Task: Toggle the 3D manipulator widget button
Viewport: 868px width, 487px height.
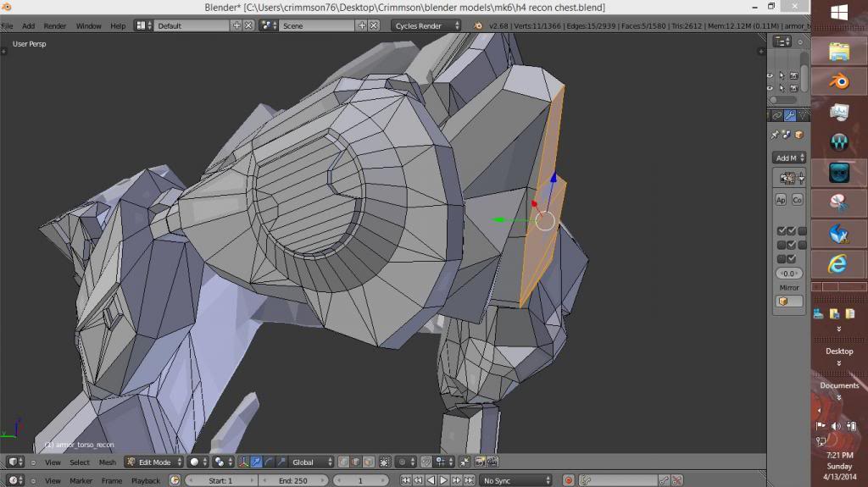Action: (x=243, y=462)
